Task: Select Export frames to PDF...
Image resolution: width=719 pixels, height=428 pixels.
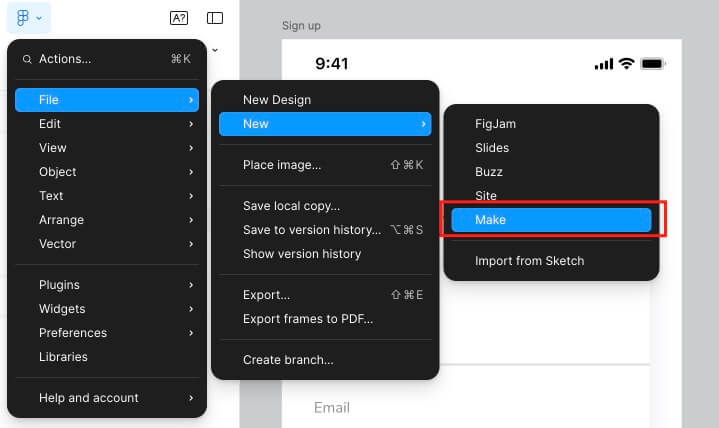Action: (x=308, y=319)
